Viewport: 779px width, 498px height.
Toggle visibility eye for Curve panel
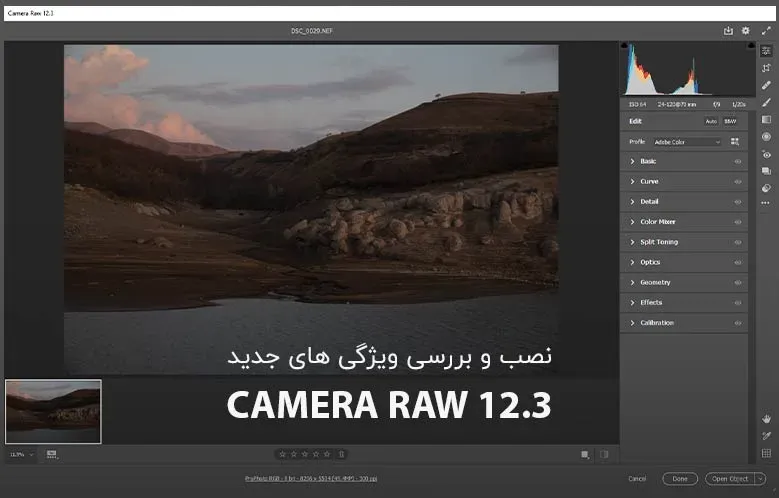(738, 182)
